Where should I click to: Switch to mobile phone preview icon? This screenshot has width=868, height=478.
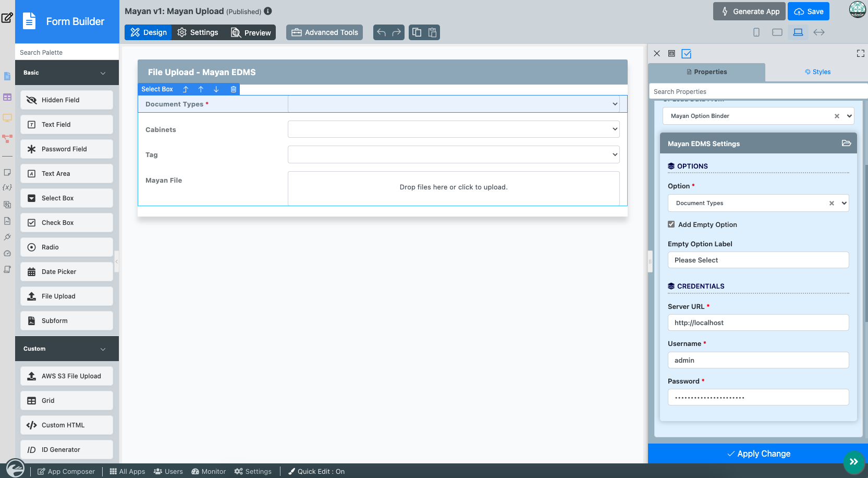(x=756, y=32)
